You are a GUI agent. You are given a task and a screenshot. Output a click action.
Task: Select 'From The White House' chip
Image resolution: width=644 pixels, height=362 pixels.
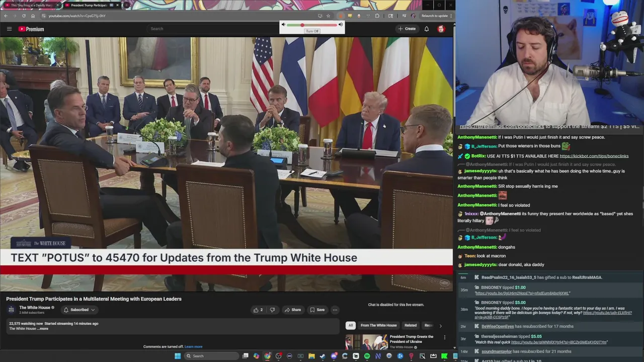point(378,325)
